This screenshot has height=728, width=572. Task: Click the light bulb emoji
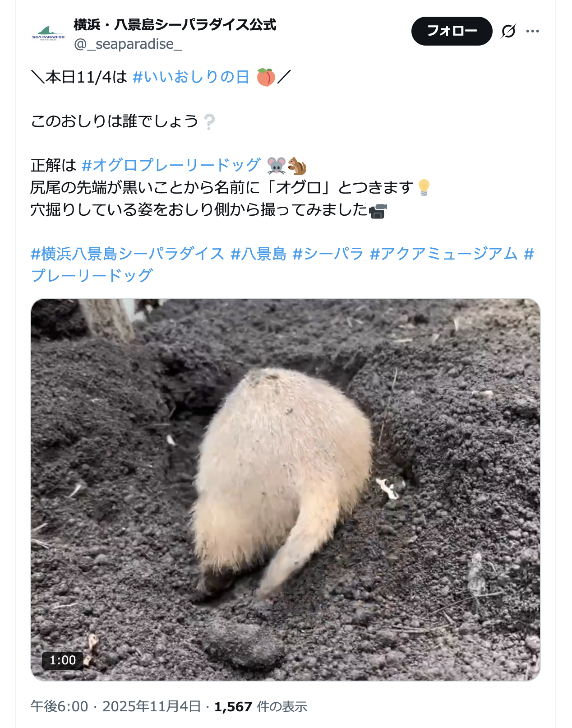pyautogui.click(x=424, y=187)
